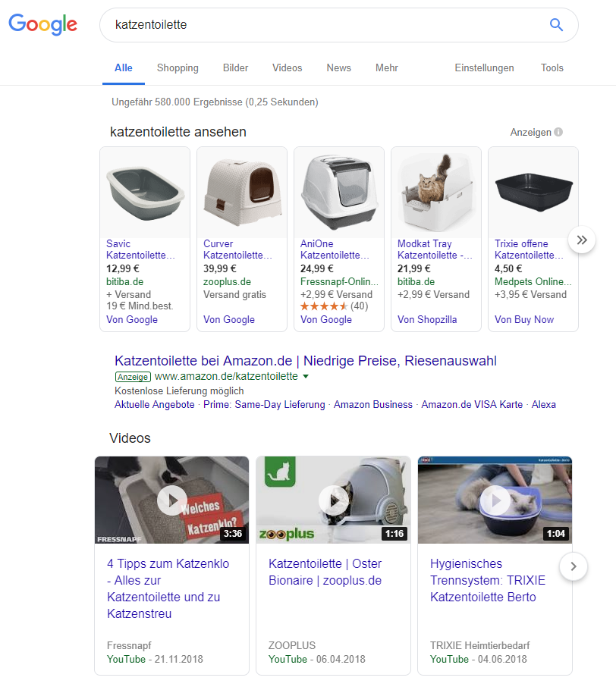The height and width of the screenshot is (690, 616).
Task: Switch to the News tab
Action: tap(338, 67)
